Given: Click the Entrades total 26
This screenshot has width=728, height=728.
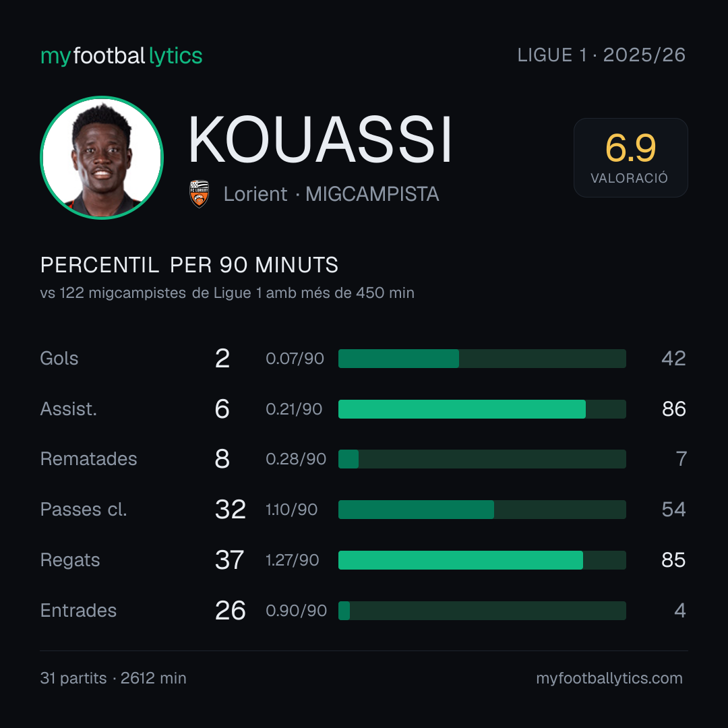Looking at the screenshot, I should point(231,611).
